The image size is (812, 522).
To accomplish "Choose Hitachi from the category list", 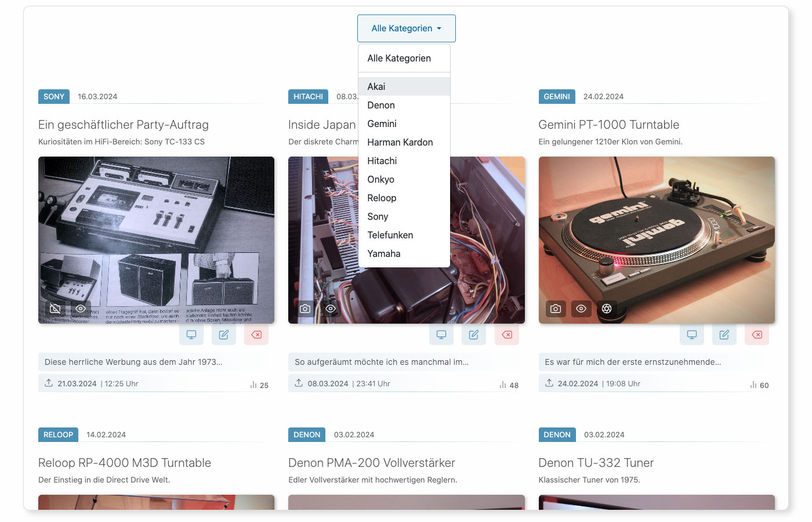I will tap(404, 161).
